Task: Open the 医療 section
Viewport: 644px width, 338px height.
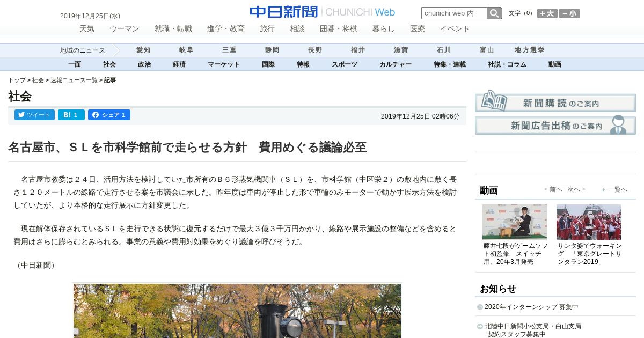Action: tap(418, 29)
